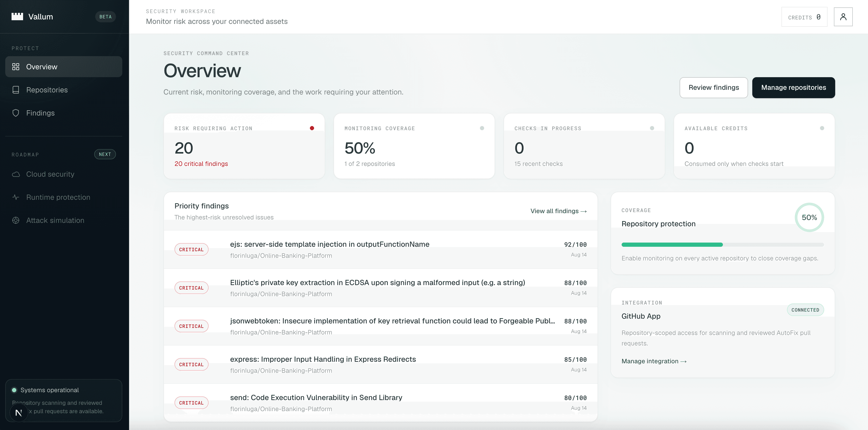Click the CREDITS 0 box in header

coord(804,17)
